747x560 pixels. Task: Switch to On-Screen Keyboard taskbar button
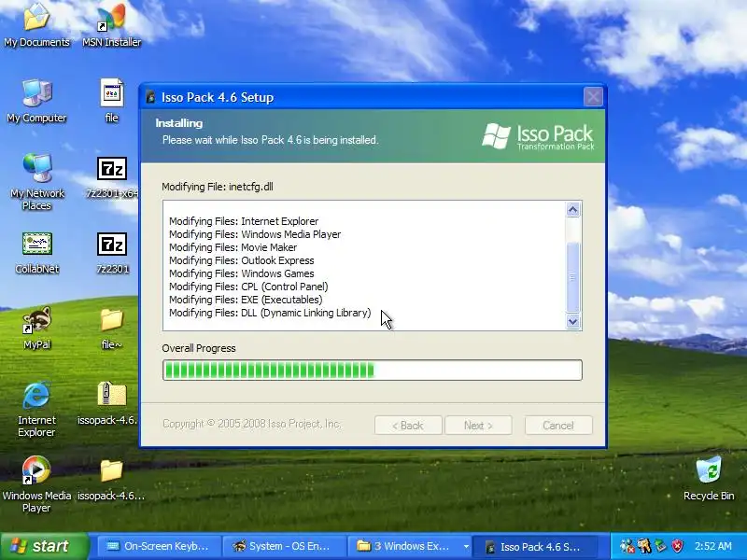tap(159, 546)
